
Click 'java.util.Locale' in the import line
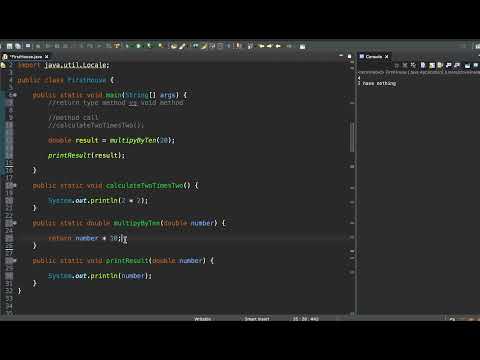pos(76,65)
